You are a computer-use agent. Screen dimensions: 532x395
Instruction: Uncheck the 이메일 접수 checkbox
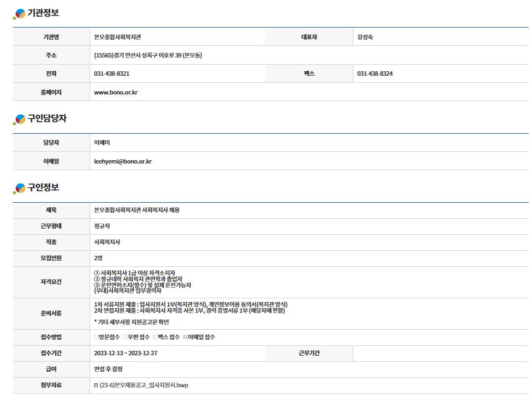(x=185, y=337)
